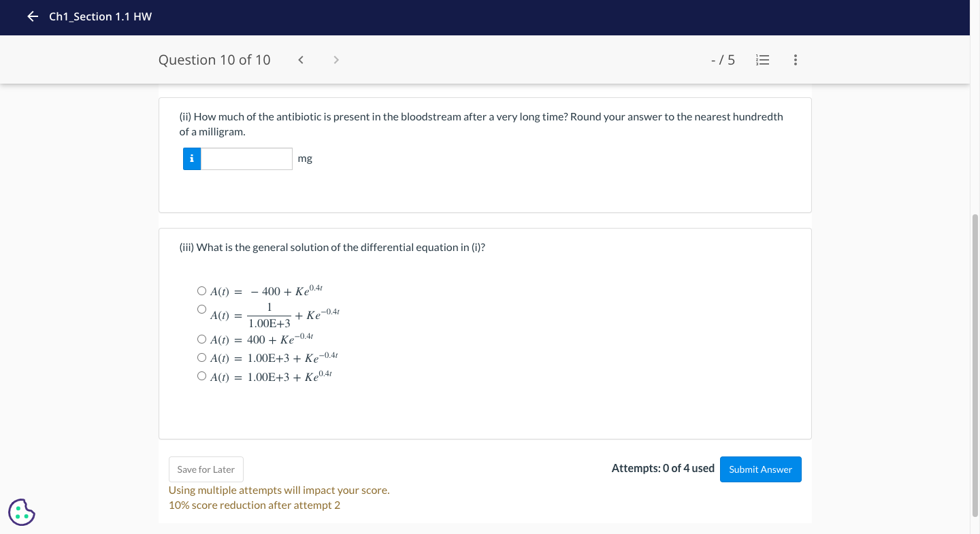Viewport: 980px width, 534px height.
Task: Select the fraction answer with 1/1.00E+3
Action: coord(201,308)
